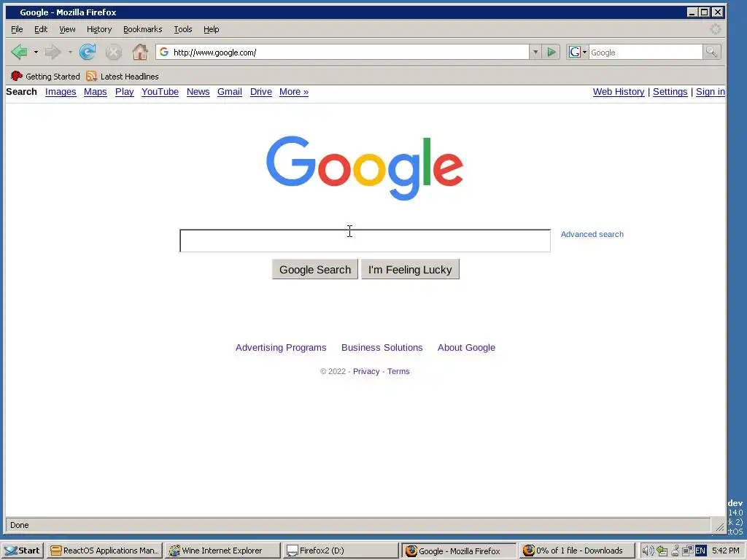Open the Settings link

coord(670,92)
